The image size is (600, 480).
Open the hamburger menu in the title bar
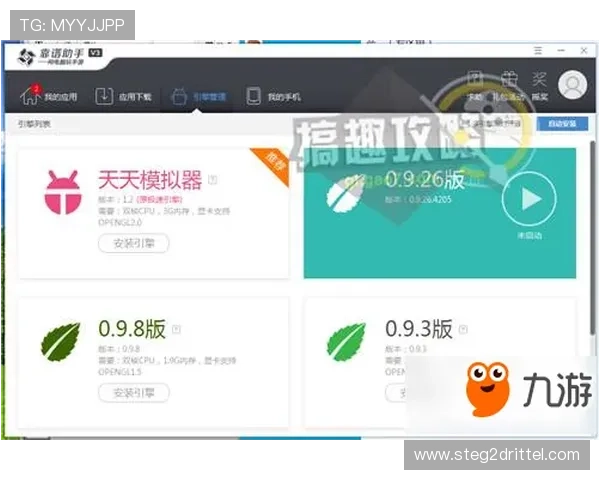click(538, 50)
